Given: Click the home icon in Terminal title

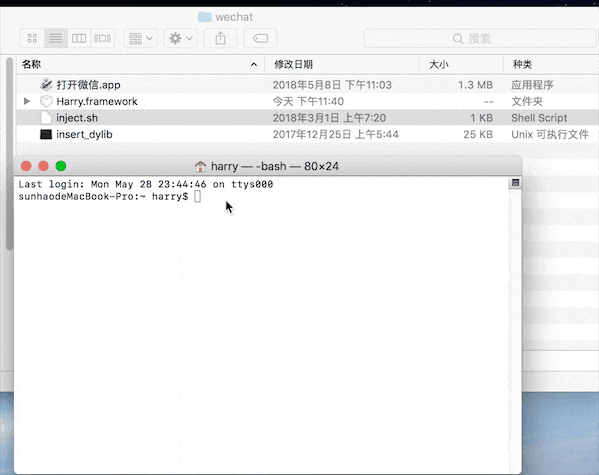Looking at the screenshot, I should click(x=200, y=167).
